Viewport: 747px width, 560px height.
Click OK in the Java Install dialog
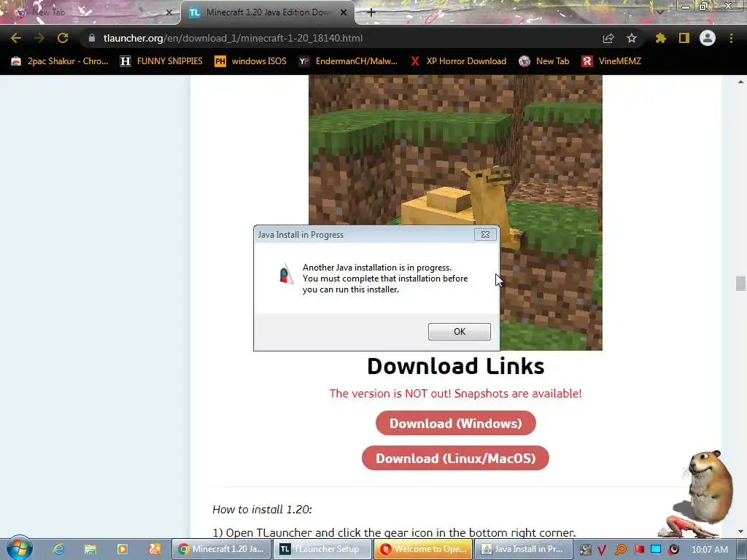click(460, 332)
